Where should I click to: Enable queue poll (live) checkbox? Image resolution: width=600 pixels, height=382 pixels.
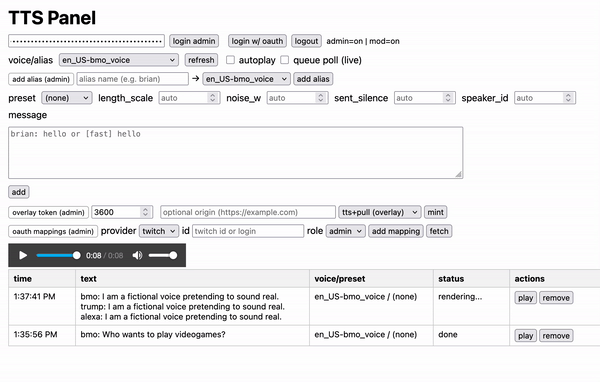[285, 60]
